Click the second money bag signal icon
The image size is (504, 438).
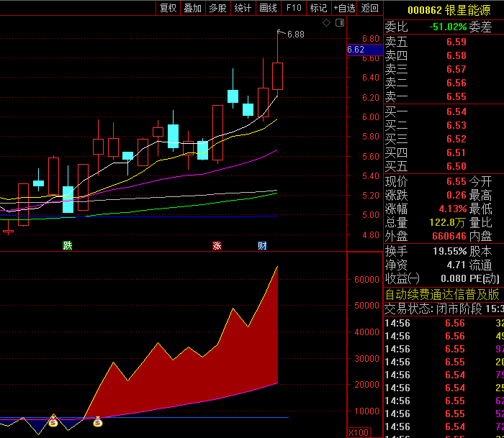pos(98,422)
